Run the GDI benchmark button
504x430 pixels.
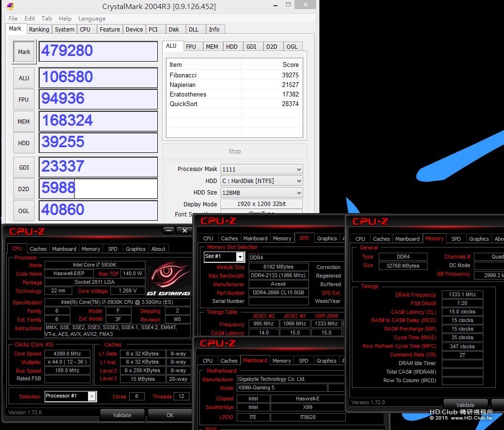(24, 167)
